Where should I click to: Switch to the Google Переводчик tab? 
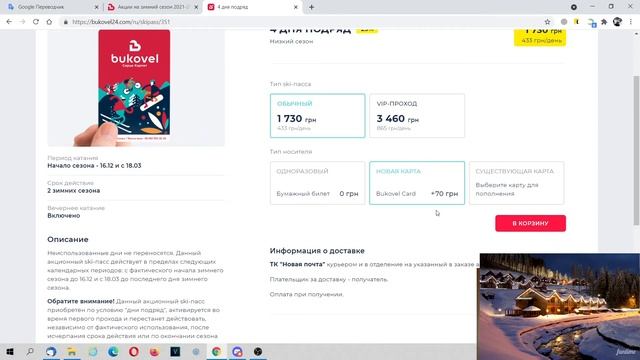click(52, 7)
